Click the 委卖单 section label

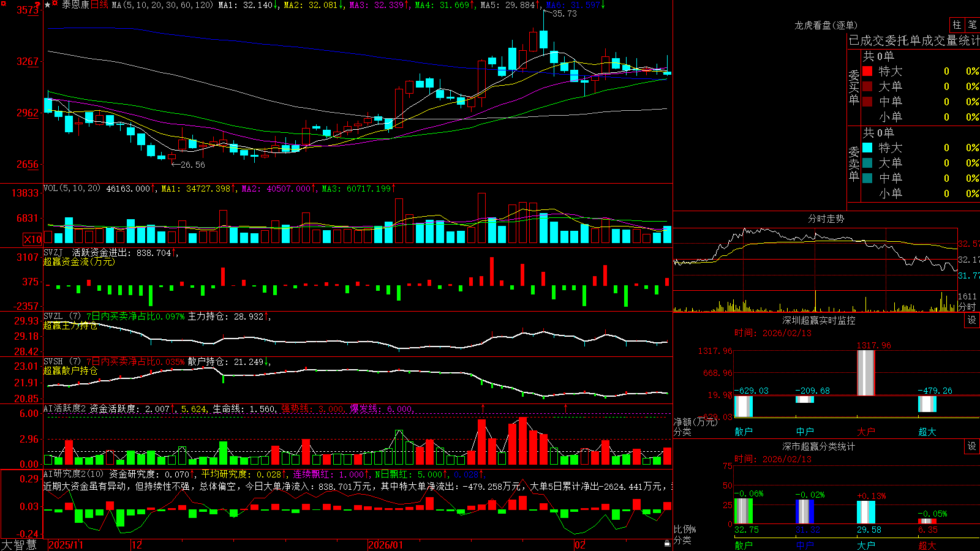[x=854, y=163]
